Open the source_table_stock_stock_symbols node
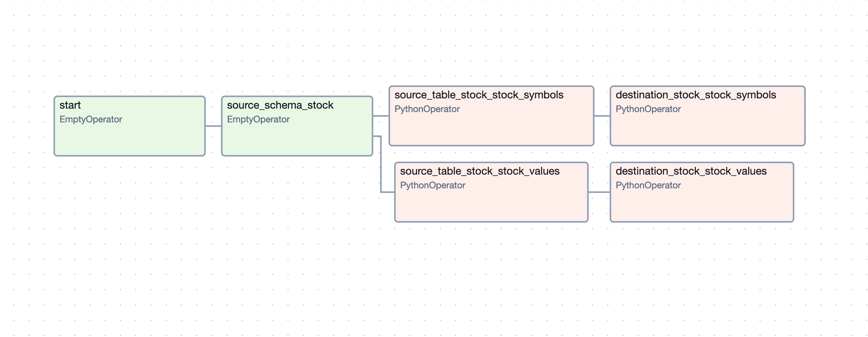The height and width of the screenshot is (337, 868). click(491, 116)
